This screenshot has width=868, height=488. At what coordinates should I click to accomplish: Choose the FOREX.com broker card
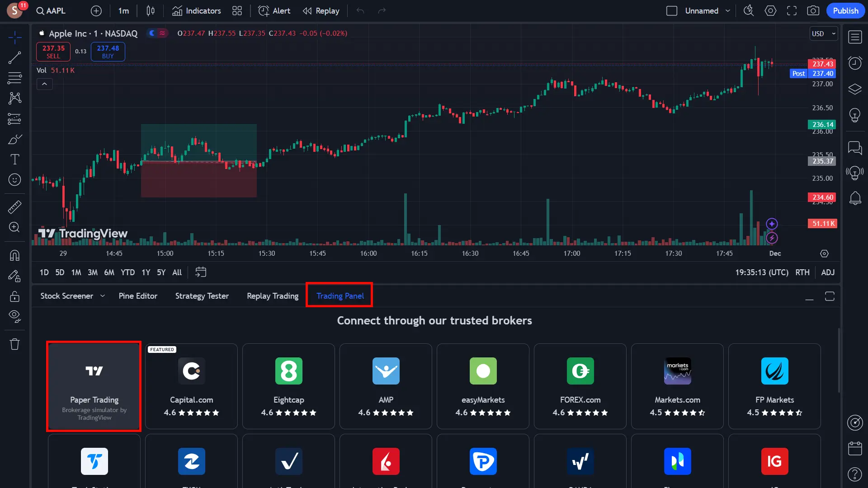point(580,386)
